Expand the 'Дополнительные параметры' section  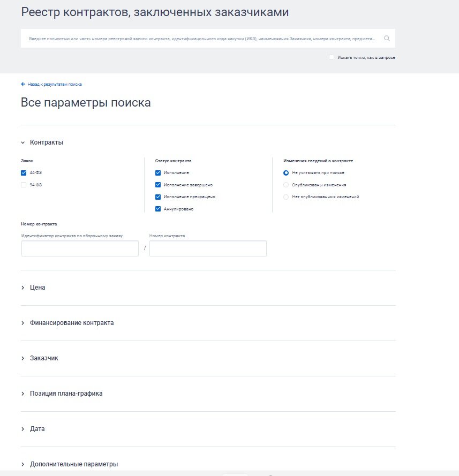22,464
